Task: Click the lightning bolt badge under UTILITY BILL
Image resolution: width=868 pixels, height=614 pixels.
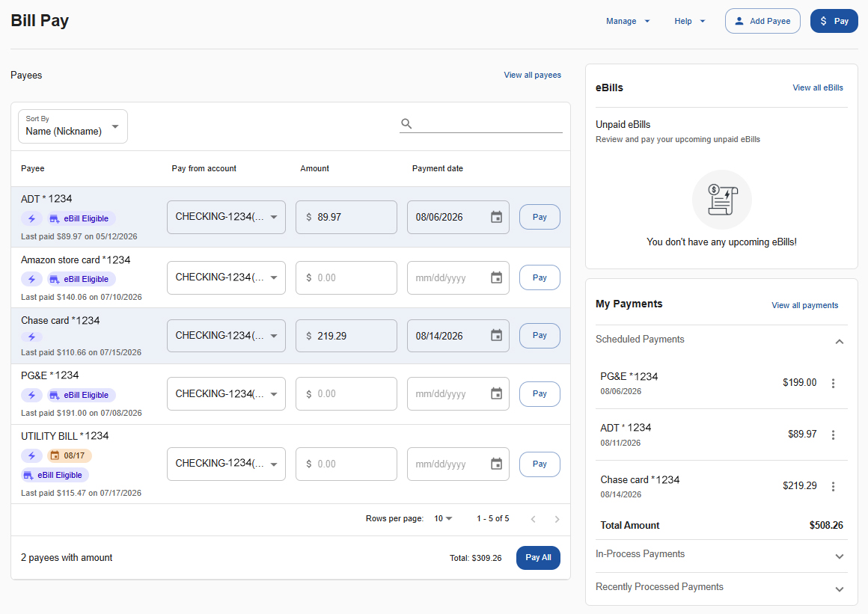Action: (x=31, y=455)
